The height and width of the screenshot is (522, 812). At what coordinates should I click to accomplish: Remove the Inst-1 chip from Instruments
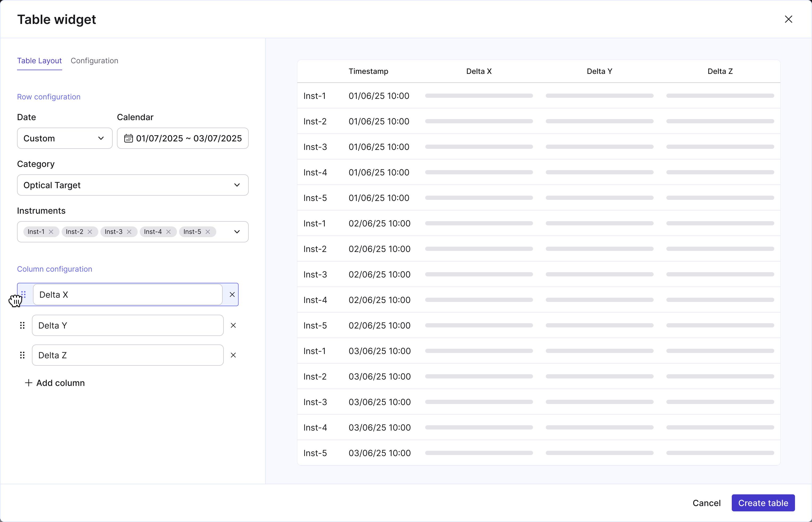(51, 232)
